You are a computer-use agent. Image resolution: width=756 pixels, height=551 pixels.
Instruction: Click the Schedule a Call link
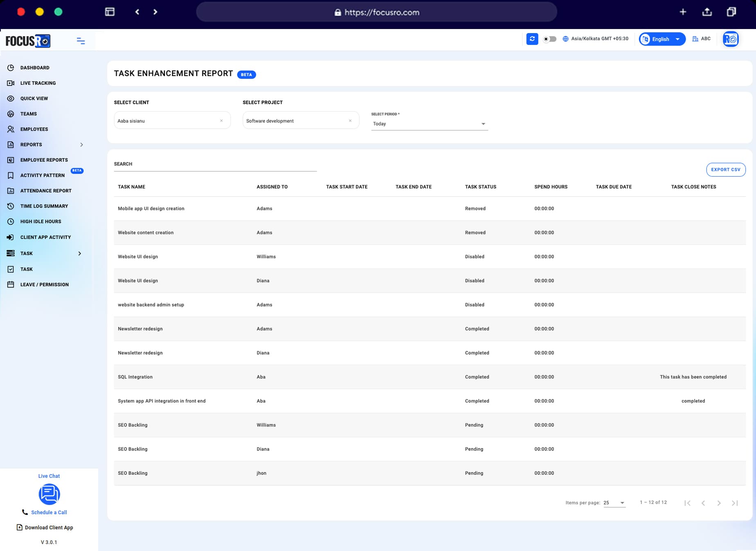tap(49, 512)
